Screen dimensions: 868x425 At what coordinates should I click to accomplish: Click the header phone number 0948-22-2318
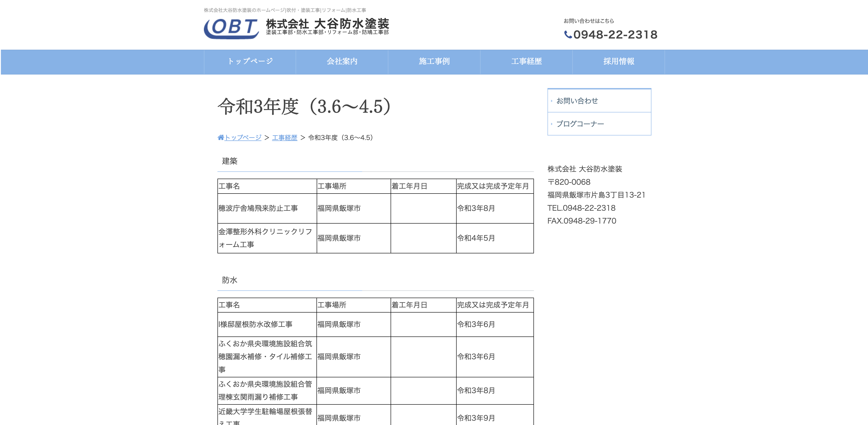coord(615,35)
